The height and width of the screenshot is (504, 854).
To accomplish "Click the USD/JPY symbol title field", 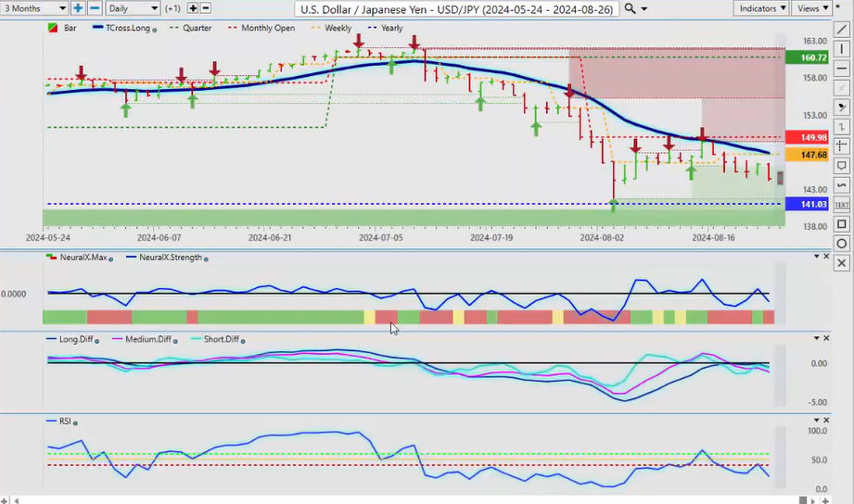I will [455, 8].
